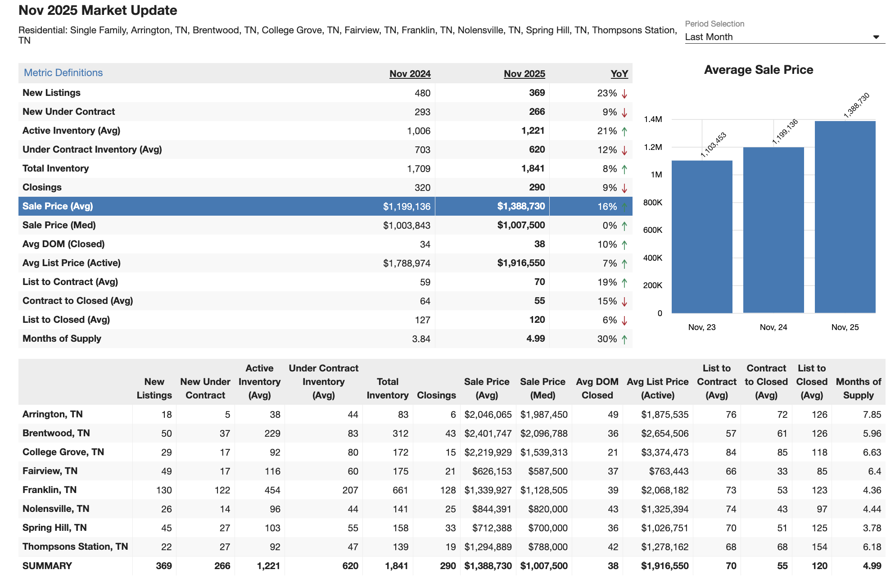The image size is (895, 588).
Task: Select the Sale Price (Avg) metric row
Action: (58, 206)
